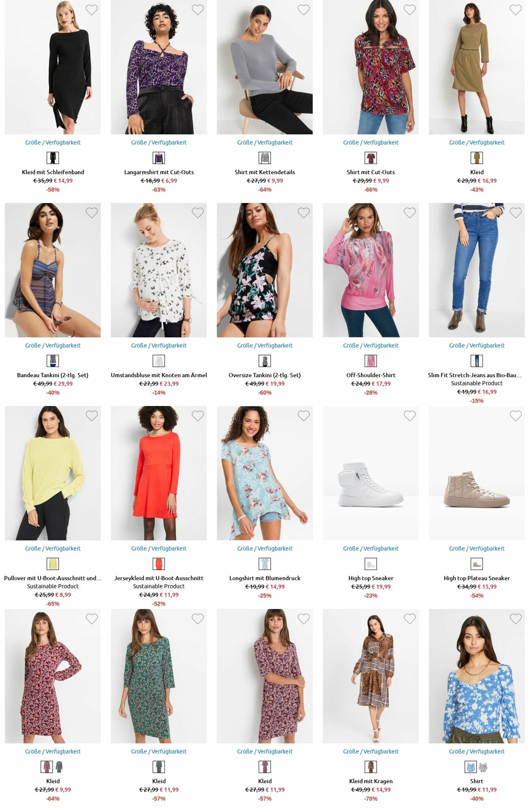
Task: Favorite the Langarmshirt mit Cut-Outs heart
Action: pyautogui.click(x=198, y=10)
